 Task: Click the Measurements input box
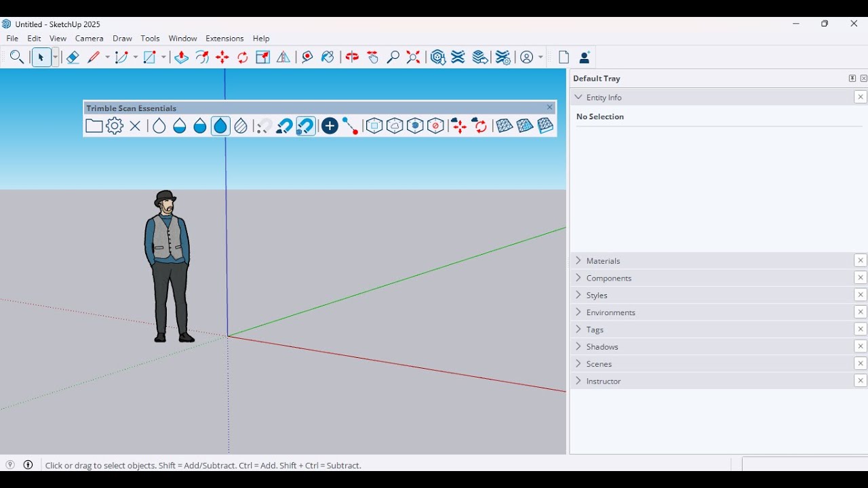click(804, 465)
